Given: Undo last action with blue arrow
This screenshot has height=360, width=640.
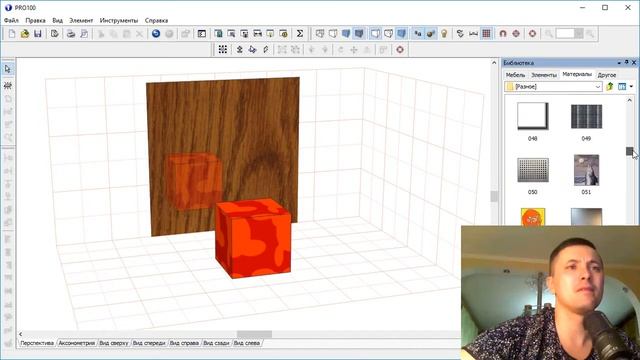Looking at the screenshot, I should [156, 34].
